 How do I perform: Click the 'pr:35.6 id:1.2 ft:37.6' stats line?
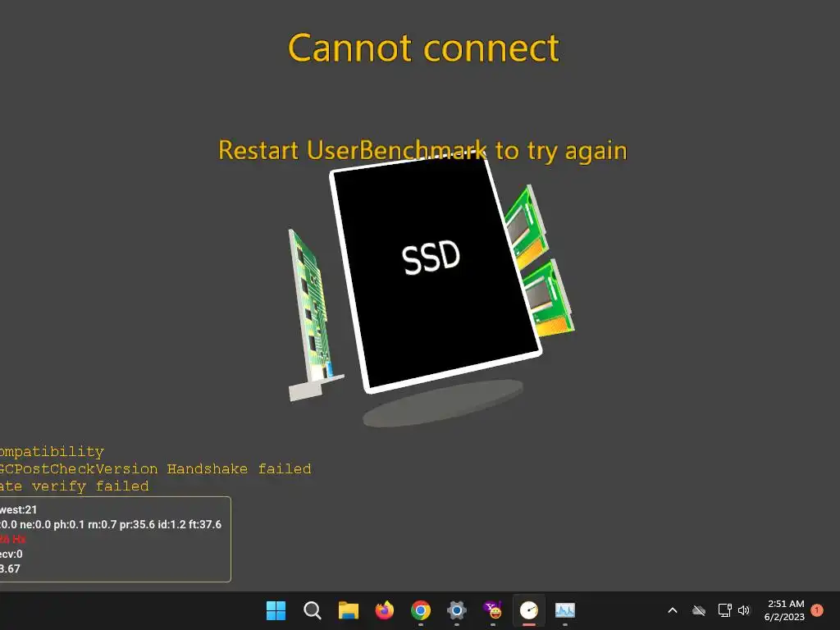point(111,524)
